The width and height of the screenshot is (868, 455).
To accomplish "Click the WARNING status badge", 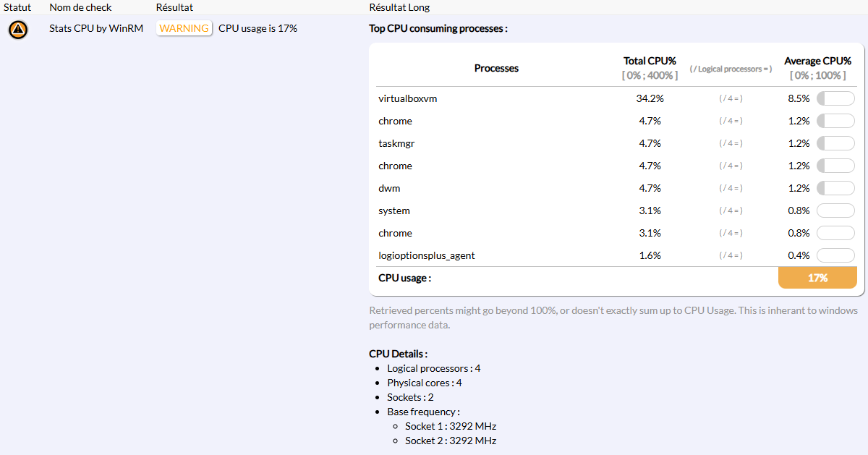I will 184,28.
